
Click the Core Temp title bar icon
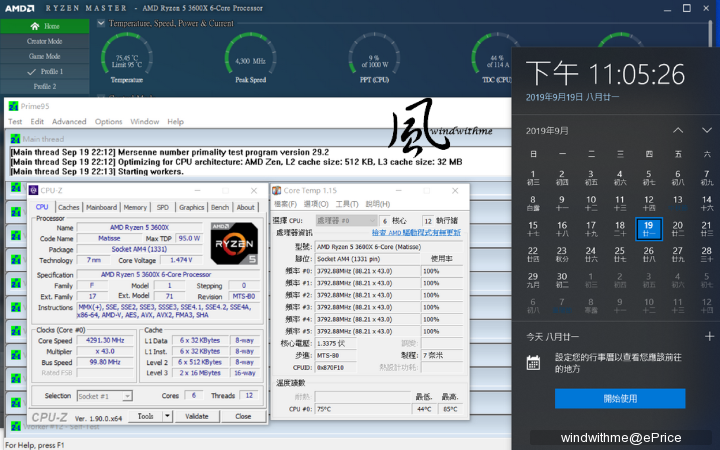[276, 190]
